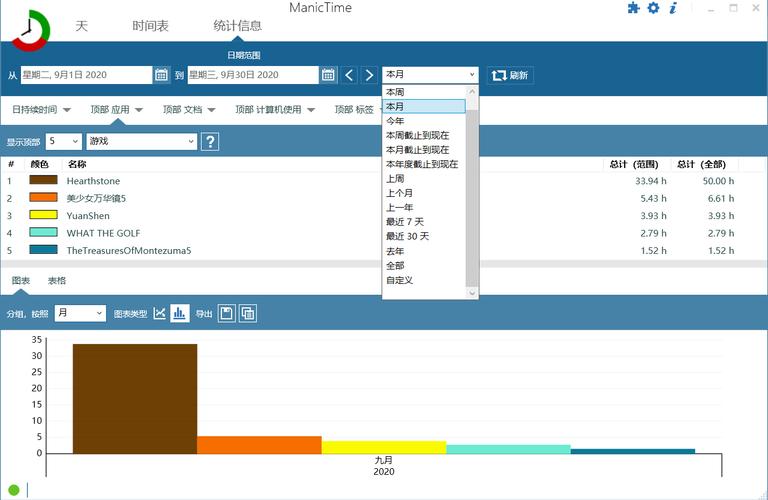Sort by 总计 (全部) column header
The height and width of the screenshot is (500, 768).
(x=701, y=164)
